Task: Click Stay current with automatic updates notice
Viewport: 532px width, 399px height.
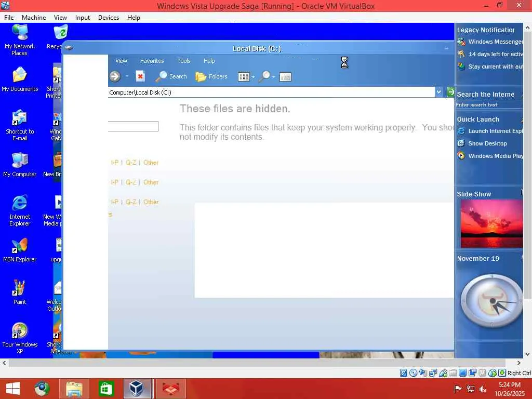Action: click(x=490, y=66)
